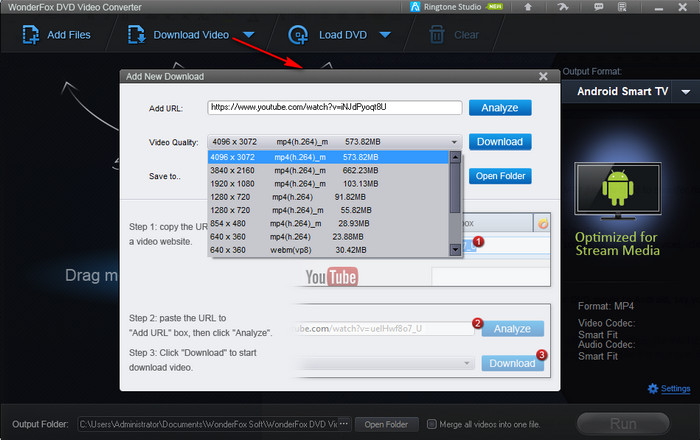700x440 pixels.
Task: Click the share arrow icon in the title bar
Action: [563, 7]
